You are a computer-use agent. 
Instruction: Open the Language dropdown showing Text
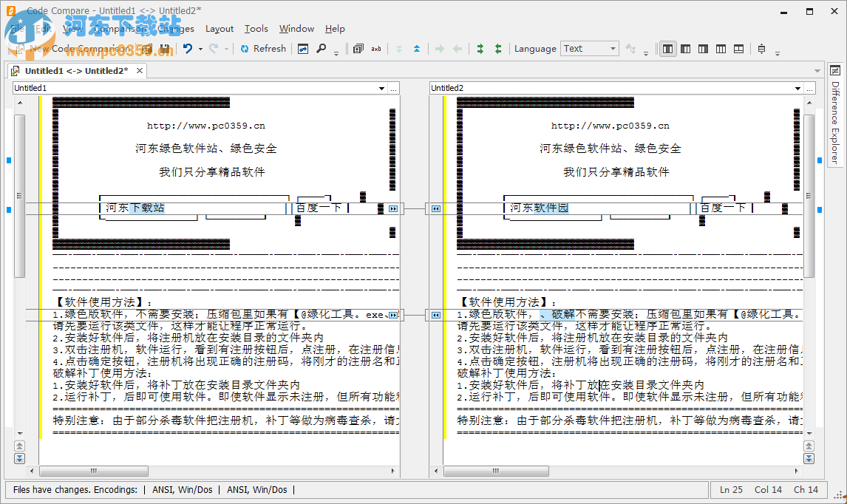pyautogui.click(x=589, y=48)
